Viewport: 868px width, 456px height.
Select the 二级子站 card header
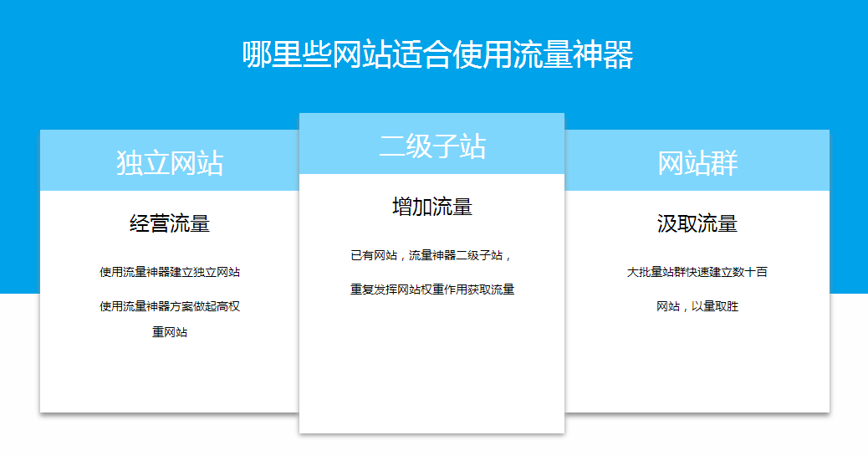431,146
